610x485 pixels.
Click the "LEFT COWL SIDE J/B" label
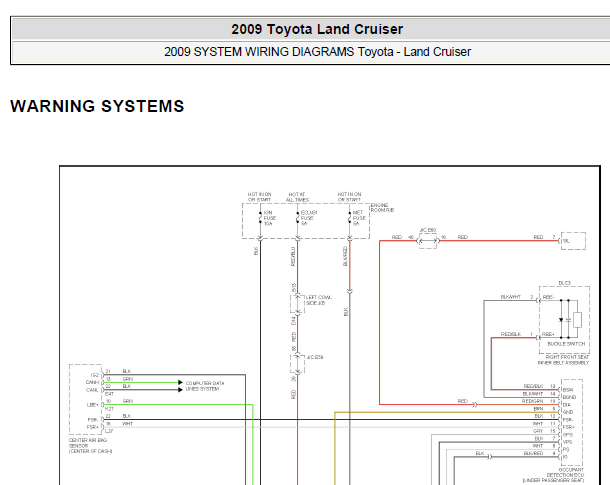[319, 300]
